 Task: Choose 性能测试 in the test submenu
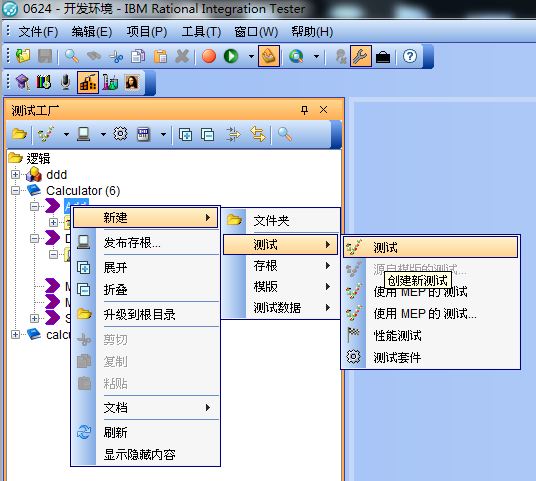431,335
